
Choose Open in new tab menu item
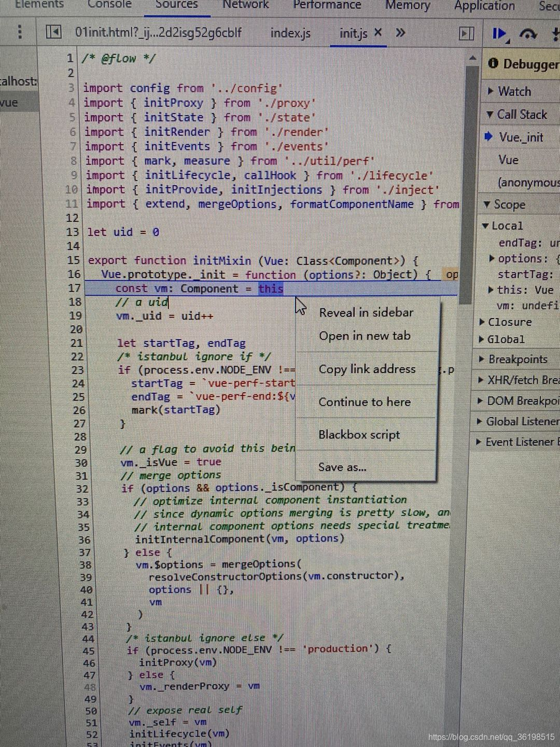365,336
